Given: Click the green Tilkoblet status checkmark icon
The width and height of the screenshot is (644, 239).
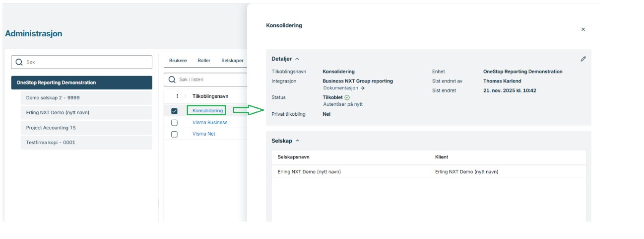Looking at the screenshot, I should point(347,97).
